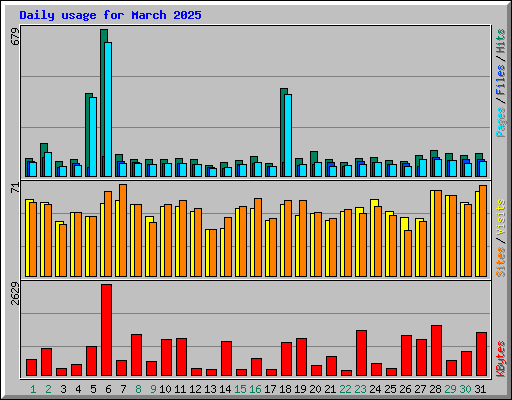Screen dimensions: 512x400
Task: Click the red KBytes bar for day 28
Action: pos(437,351)
